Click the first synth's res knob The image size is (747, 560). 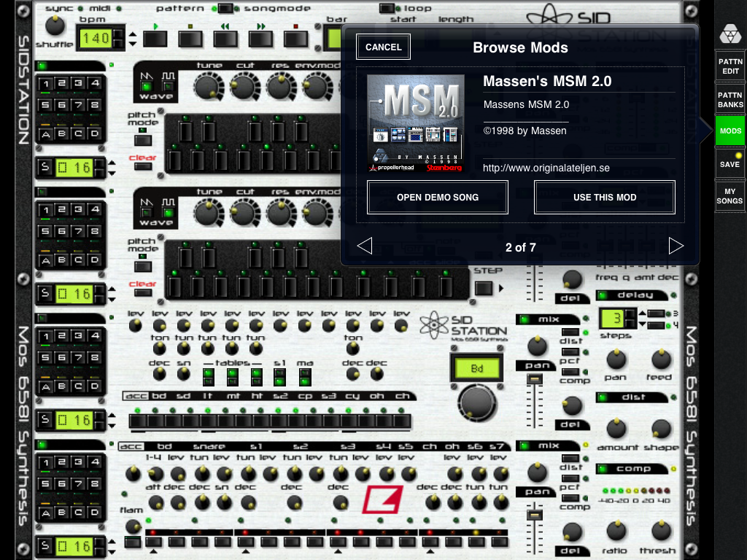point(280,87)
